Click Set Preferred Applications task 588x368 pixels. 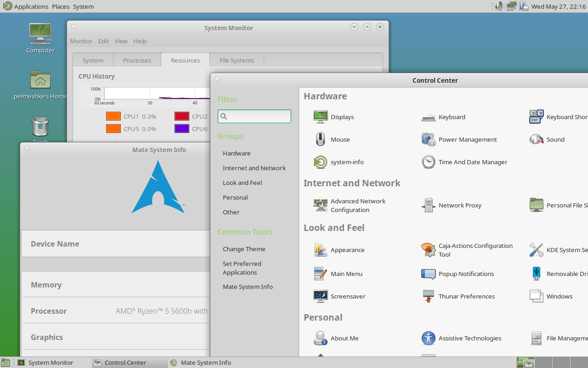coord(242,268)
